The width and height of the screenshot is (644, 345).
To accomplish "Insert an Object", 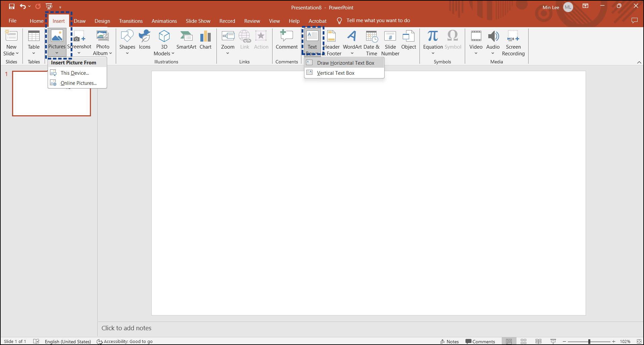I will coord(408,40).
